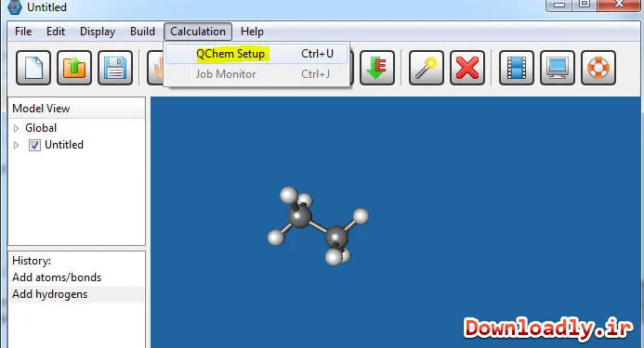Open the film strip movie icon

pyautogui.click(x=517, y=68)
